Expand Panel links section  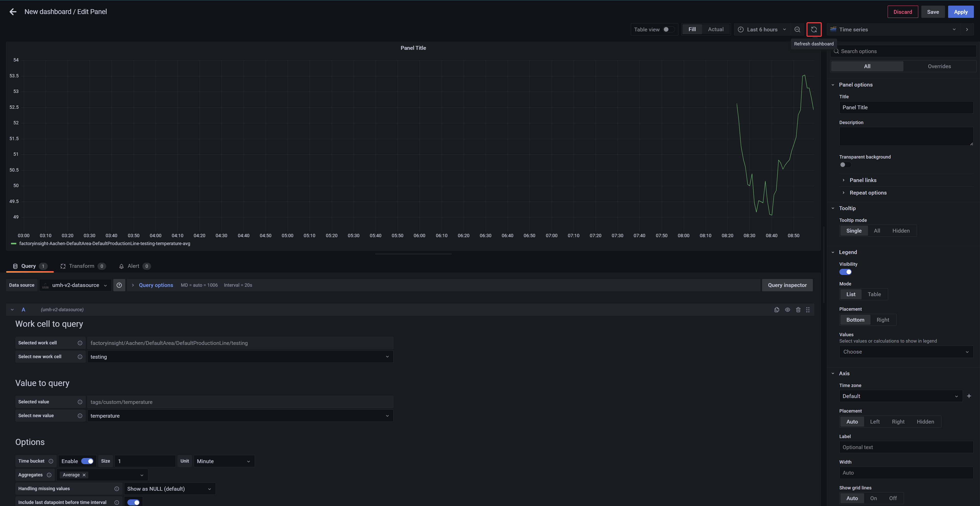tap(863, 180)
